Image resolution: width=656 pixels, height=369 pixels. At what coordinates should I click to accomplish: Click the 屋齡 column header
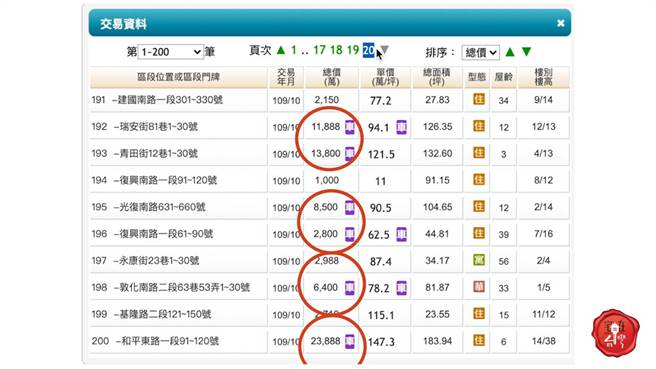(503, 77)
